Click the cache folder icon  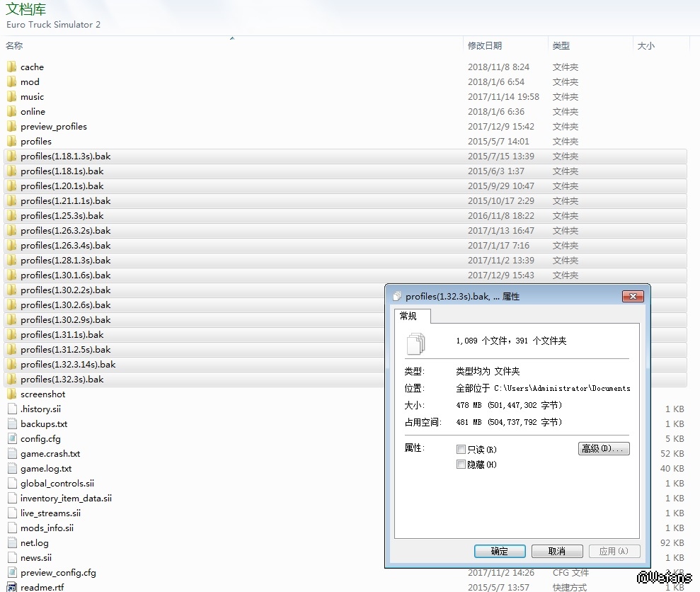click(x=11, y=67)
